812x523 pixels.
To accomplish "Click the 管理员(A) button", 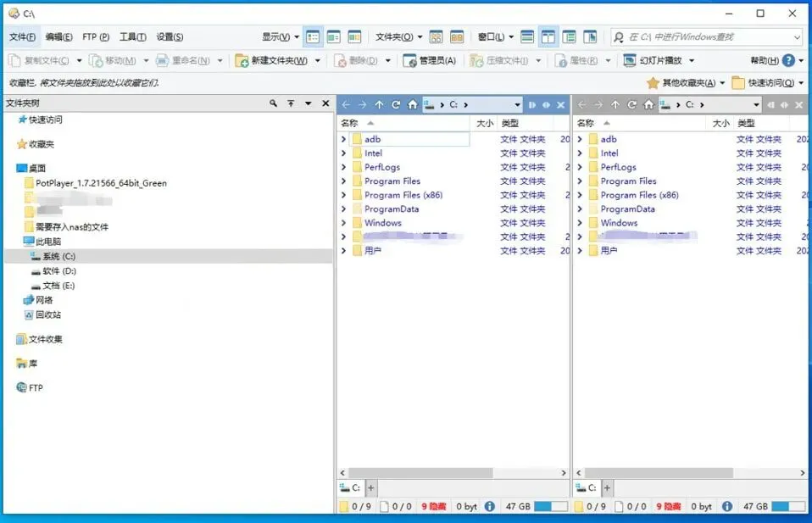I will click(x=429, y=60).
